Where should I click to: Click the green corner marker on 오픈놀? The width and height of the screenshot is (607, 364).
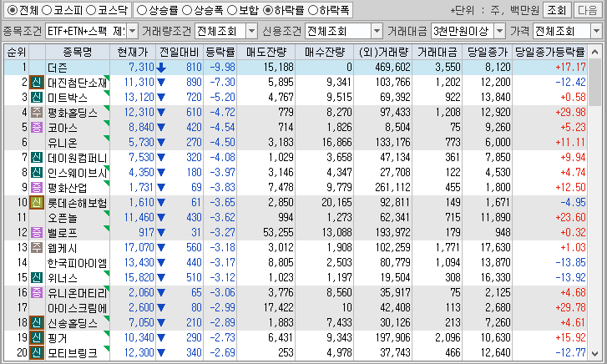click(107, 213)
